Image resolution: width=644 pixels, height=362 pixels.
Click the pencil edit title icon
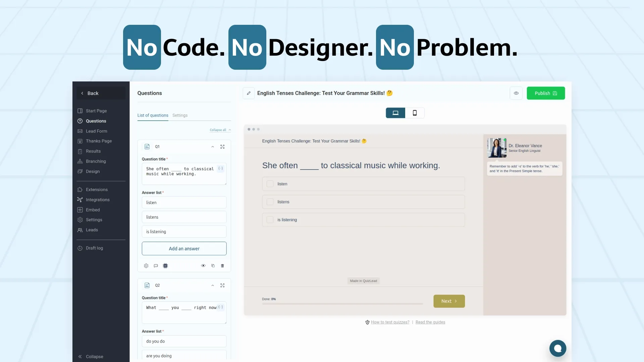point(249,93)
